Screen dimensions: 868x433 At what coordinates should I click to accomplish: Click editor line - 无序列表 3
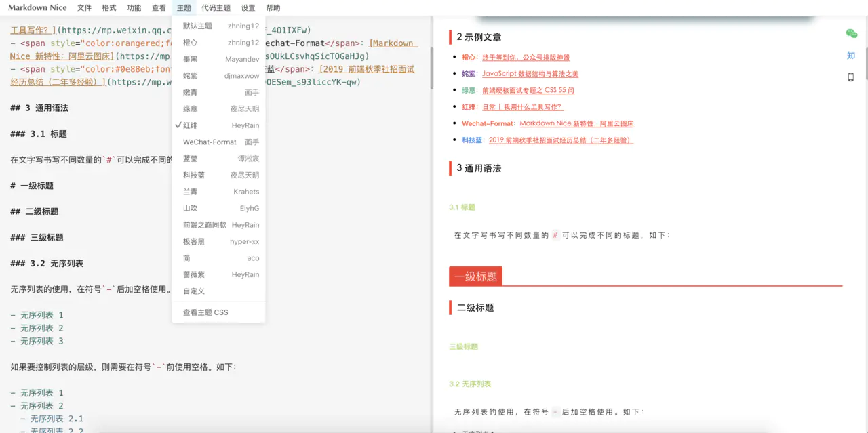(37, 341)
